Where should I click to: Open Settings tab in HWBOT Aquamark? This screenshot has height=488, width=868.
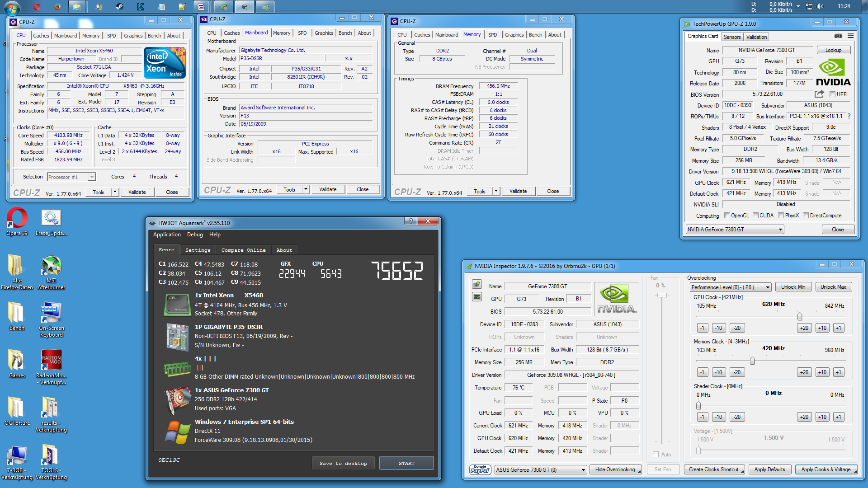198,250
